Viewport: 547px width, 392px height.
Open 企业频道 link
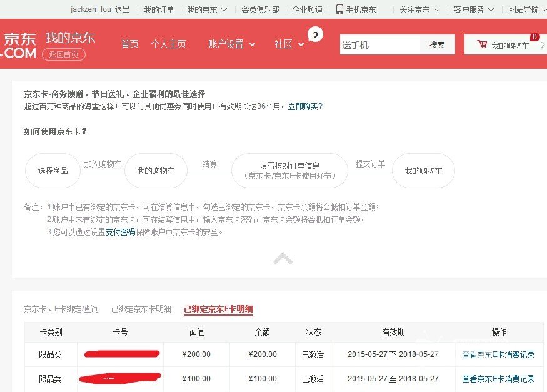307,9
